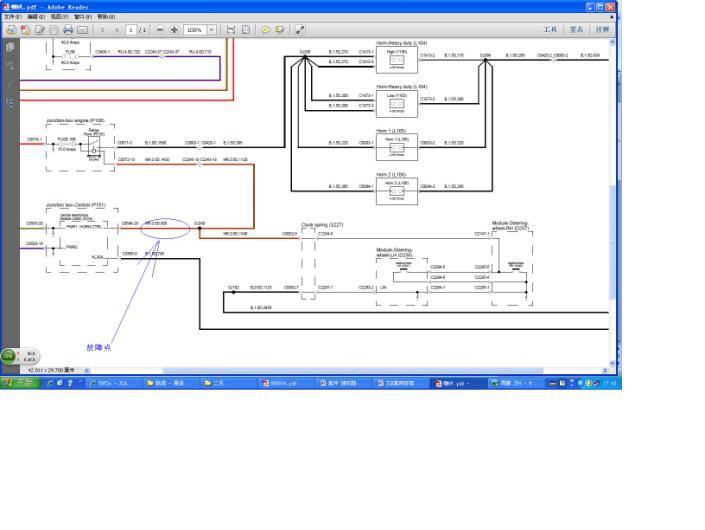
Task: Click horizontal scrollbar left arrow
Action: click(87, 370)
